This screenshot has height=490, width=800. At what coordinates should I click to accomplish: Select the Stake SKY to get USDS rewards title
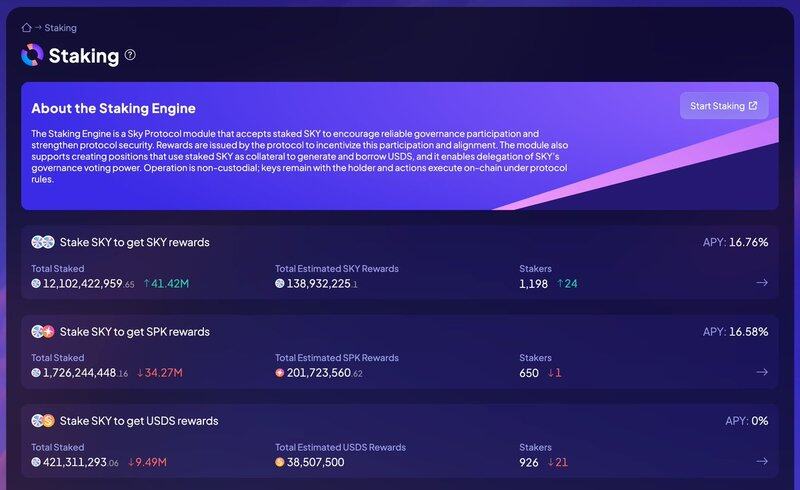139,421
